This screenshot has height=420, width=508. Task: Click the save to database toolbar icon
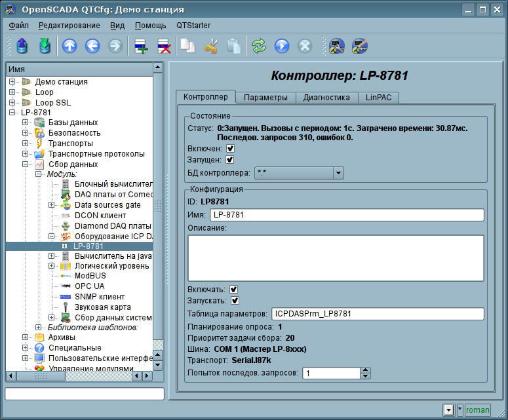pyautogui.click(x=44, y=46)
